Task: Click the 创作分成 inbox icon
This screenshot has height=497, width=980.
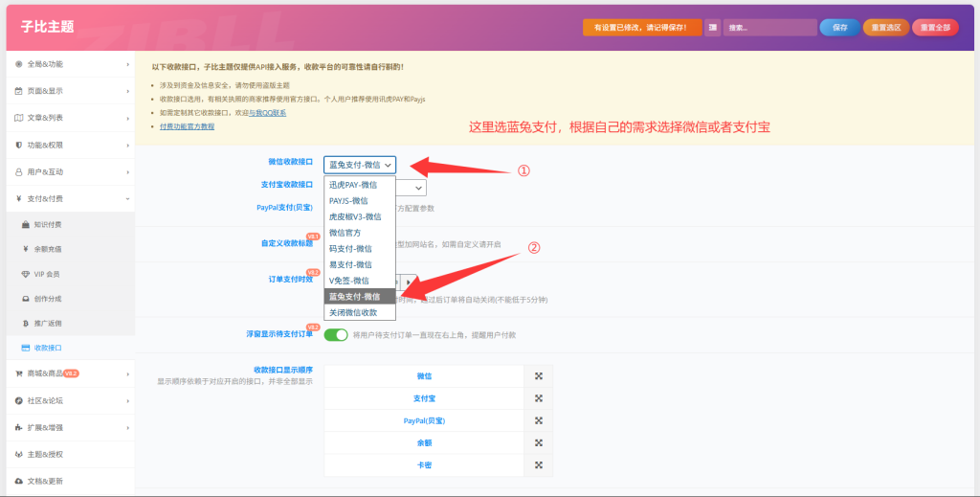Action: [26, 299]
